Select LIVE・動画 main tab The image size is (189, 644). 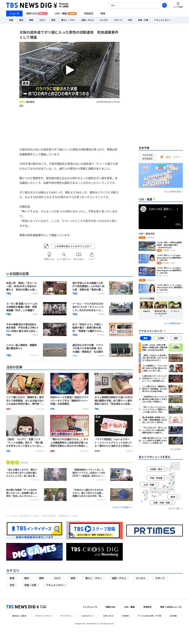(65, 14)
